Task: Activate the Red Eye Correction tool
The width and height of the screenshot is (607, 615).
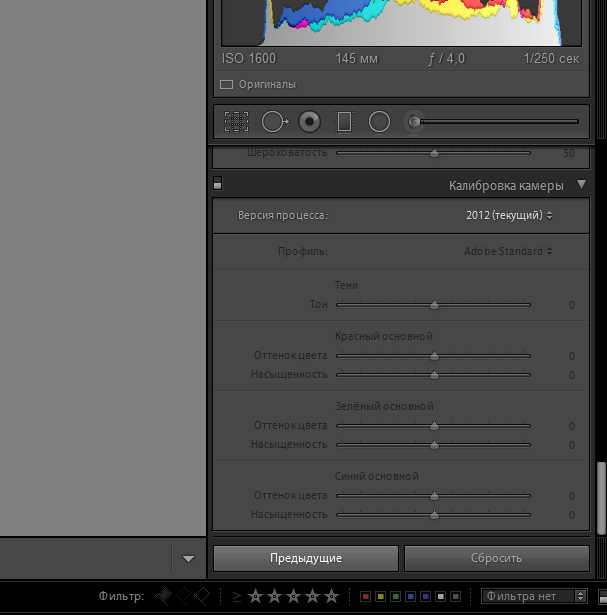Action: click(x=309, y=122)
